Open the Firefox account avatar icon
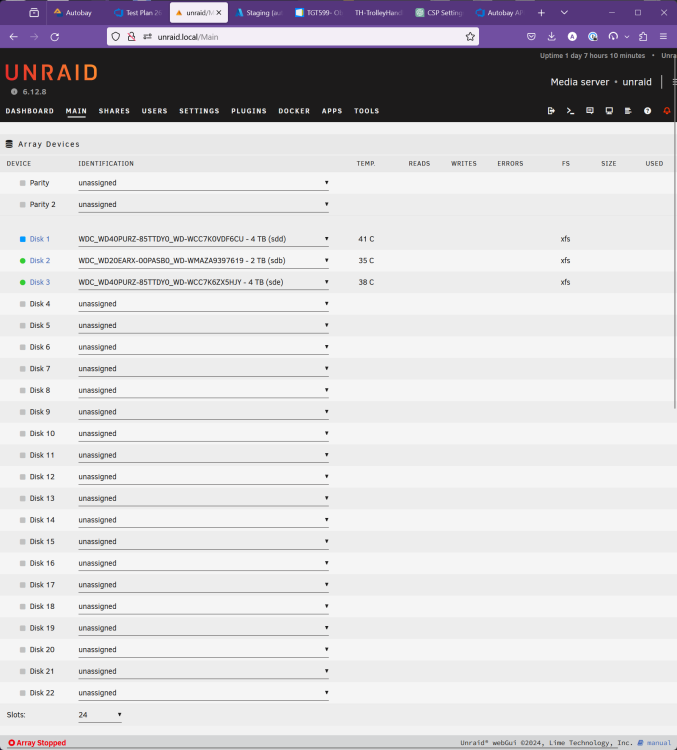The height and width of the screenshot is (750, 677). coord(572,37)
